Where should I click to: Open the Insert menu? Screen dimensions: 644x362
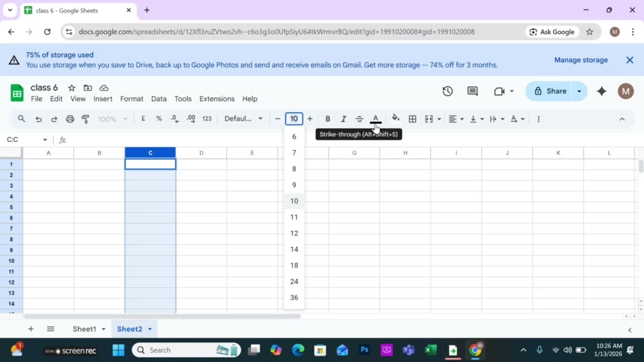click(x=103, y=99)
